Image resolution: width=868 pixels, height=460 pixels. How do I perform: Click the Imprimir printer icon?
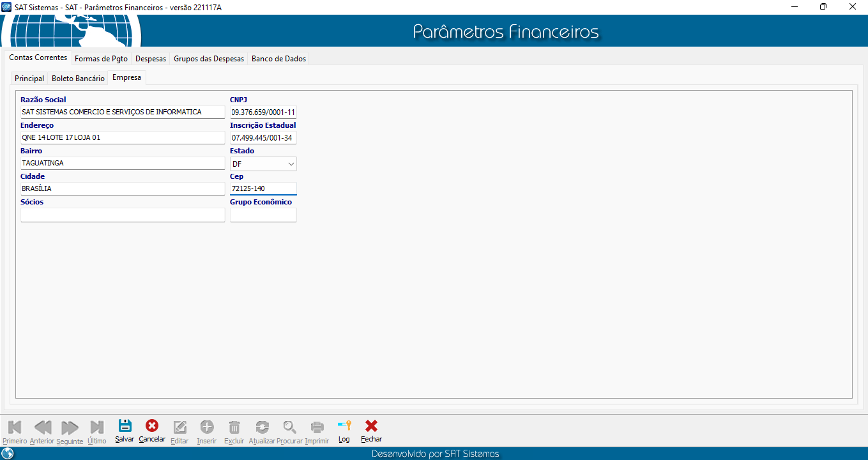click(317, 427)
